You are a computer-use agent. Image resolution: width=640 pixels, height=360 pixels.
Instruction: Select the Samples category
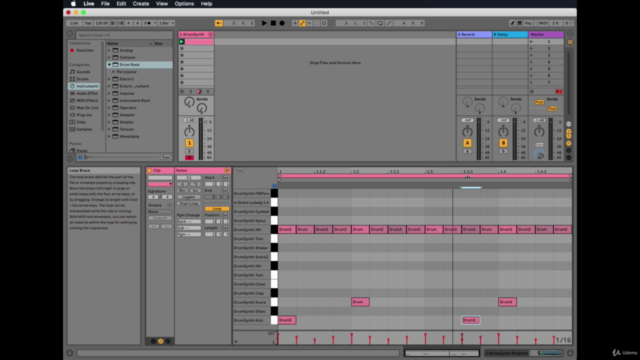click(x=84, y=129)
